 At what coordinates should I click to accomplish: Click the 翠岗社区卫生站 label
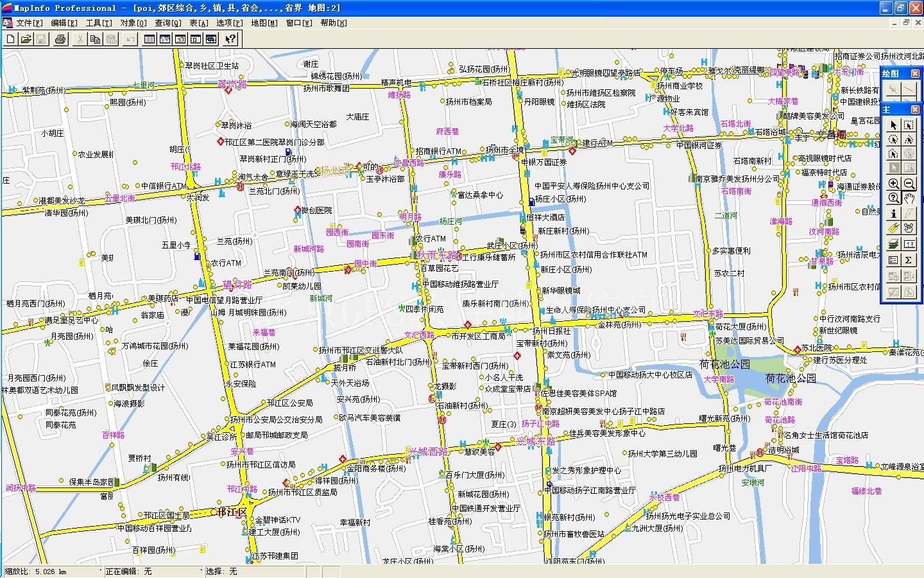[x=212, y=66]
